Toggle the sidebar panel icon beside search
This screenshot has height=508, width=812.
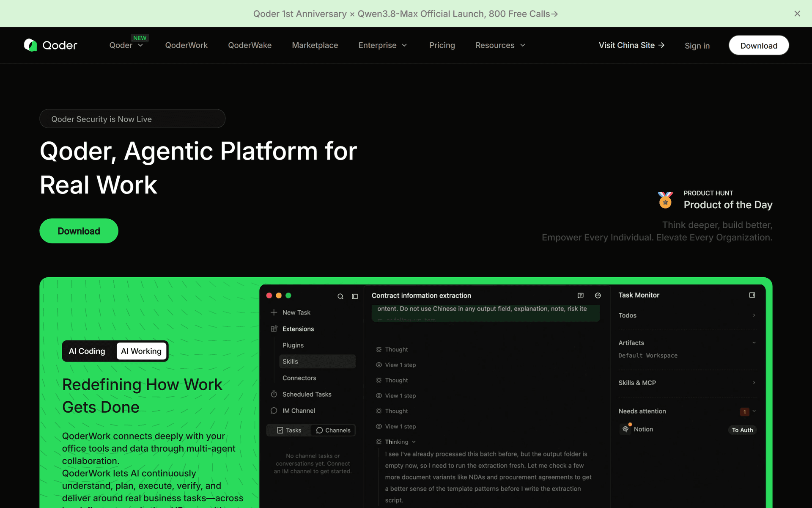355,296
